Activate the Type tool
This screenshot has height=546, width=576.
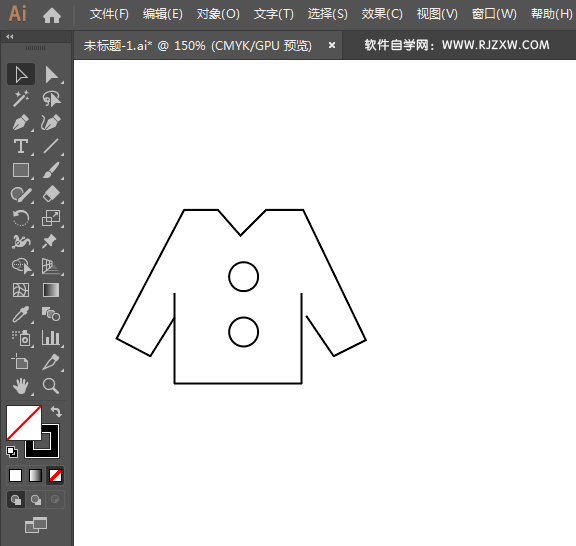[21, 146]
